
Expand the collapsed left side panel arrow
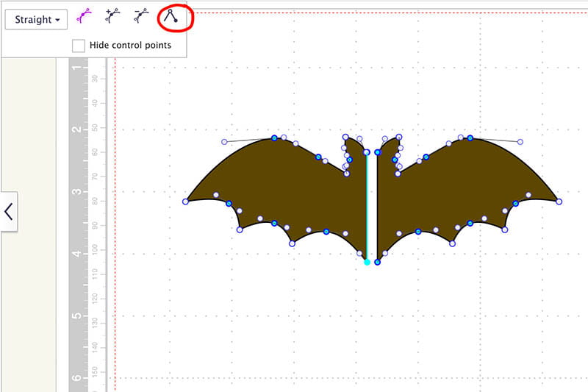pos(9,212)
